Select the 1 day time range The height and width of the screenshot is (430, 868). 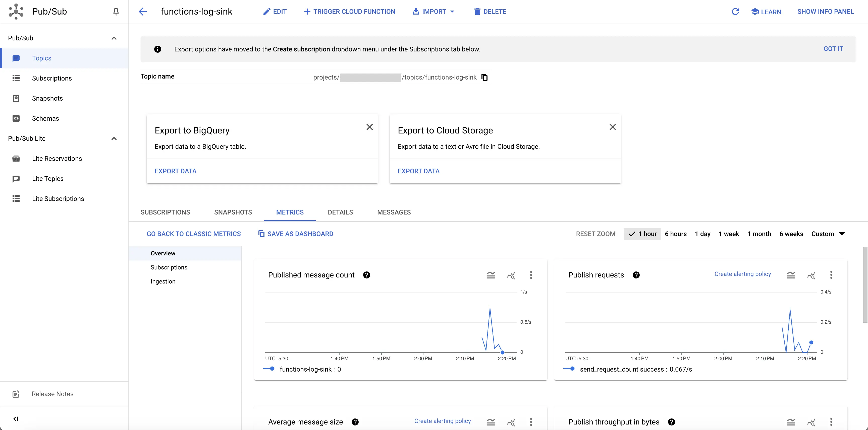[702, 234]
